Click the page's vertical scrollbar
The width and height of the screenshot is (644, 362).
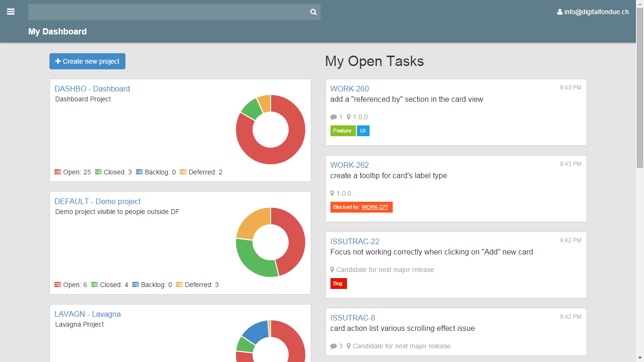click(x=640, y=181)
